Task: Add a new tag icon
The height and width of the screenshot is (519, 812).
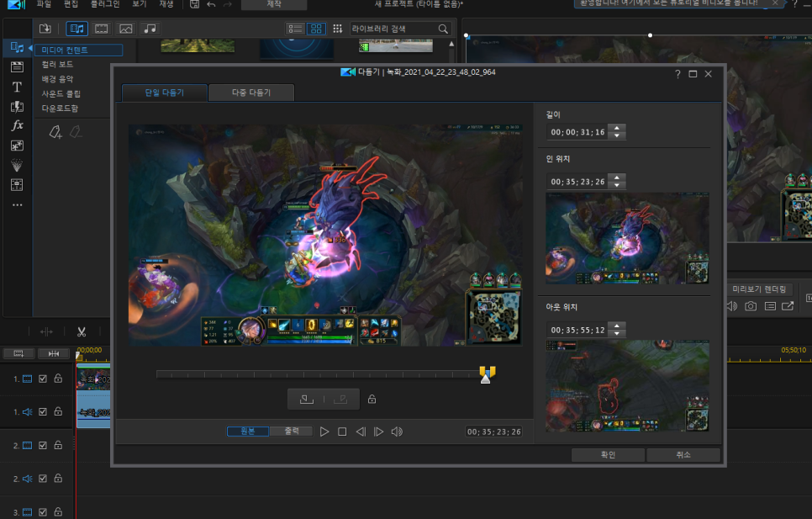Action: coord(55,132)
